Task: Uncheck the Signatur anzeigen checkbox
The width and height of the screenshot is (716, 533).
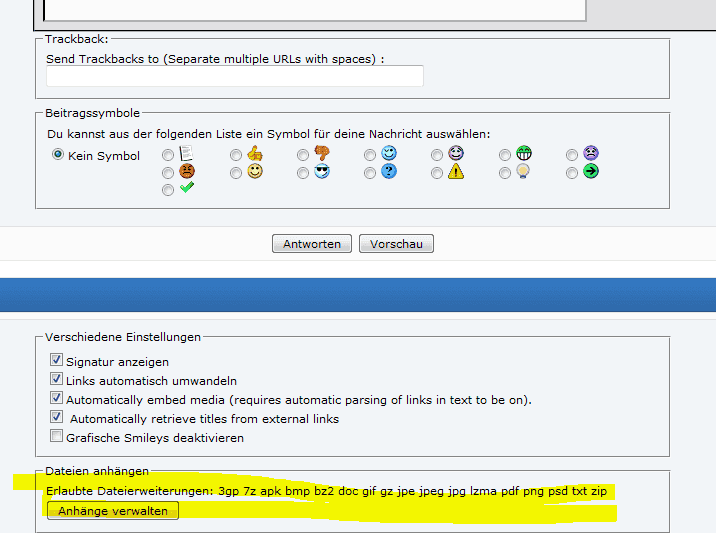Action: [x=56, y=360]
